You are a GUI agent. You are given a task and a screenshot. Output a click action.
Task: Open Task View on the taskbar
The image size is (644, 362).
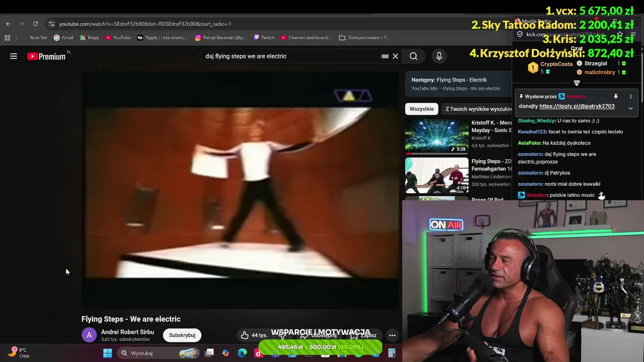(x=210, y=353)
